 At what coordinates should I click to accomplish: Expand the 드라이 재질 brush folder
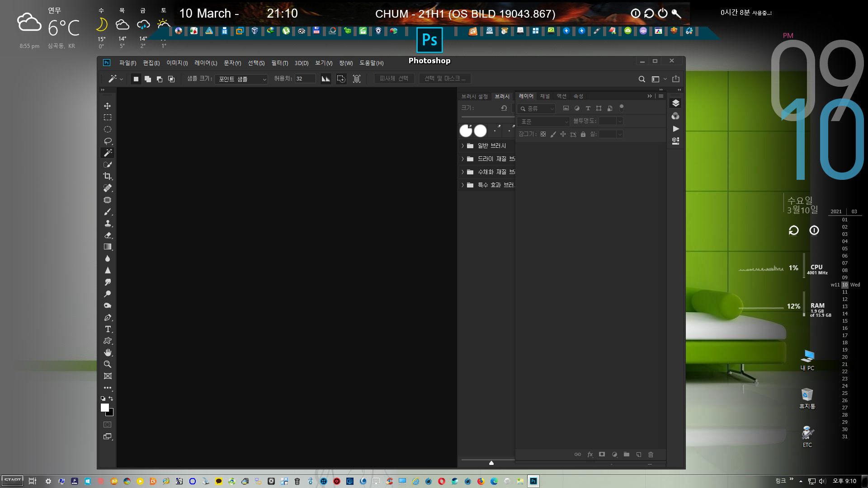[x=462, y=159]
